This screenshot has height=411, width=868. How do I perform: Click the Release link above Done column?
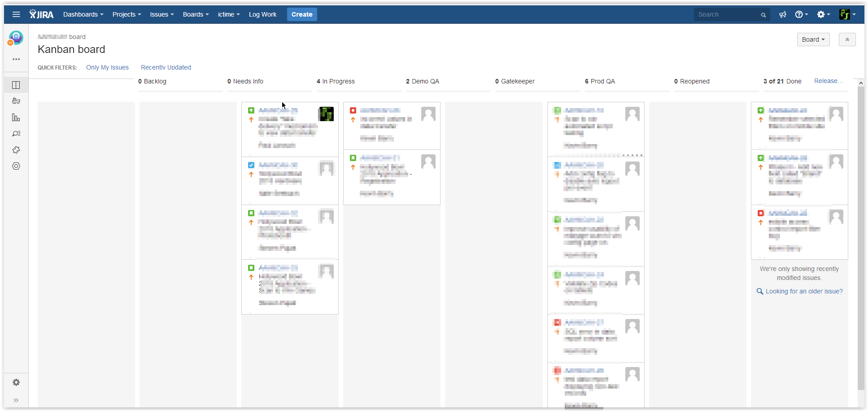pyautogui.click(x=829, y=81)
